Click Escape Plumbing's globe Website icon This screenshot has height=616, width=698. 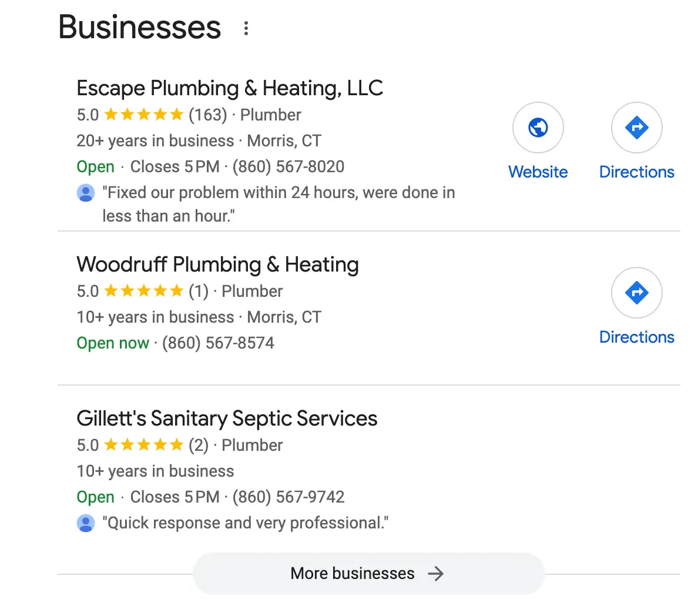(x=538, y=128)
